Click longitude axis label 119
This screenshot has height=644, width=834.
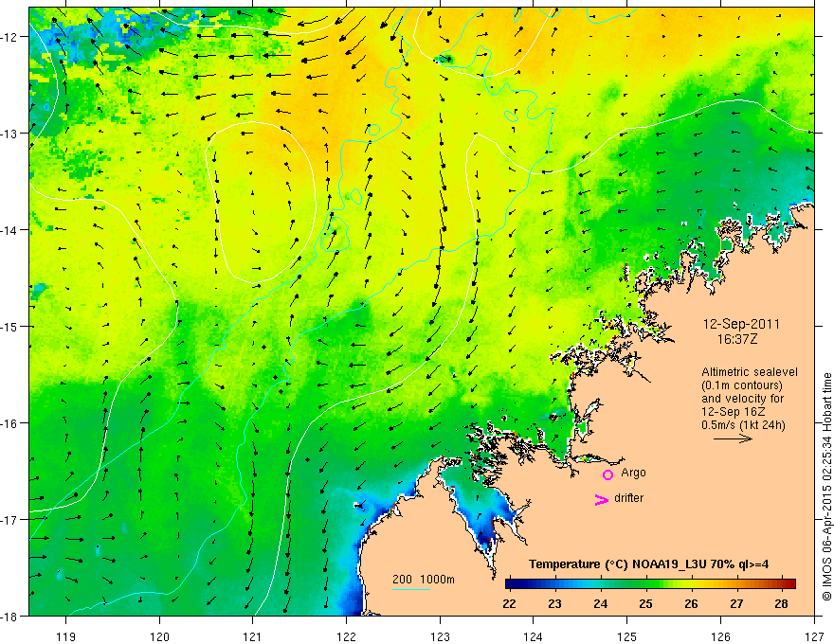(66, 636)
